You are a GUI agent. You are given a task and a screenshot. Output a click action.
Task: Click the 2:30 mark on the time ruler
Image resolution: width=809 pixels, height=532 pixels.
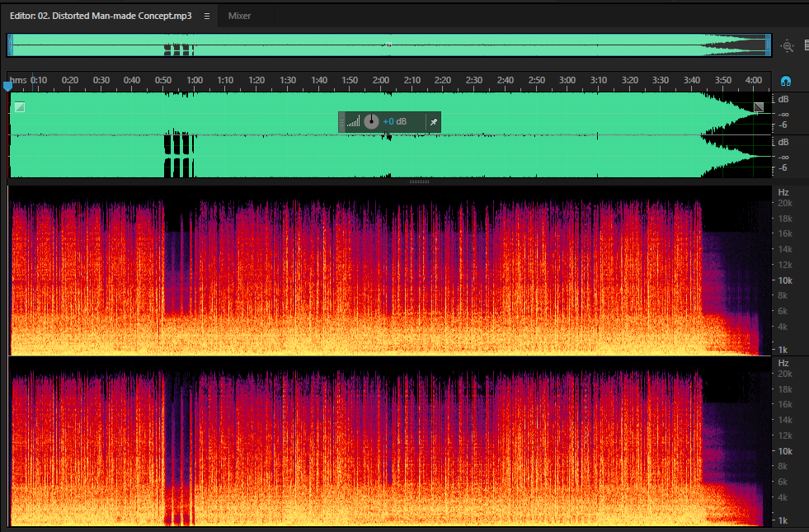click(473, 80)
